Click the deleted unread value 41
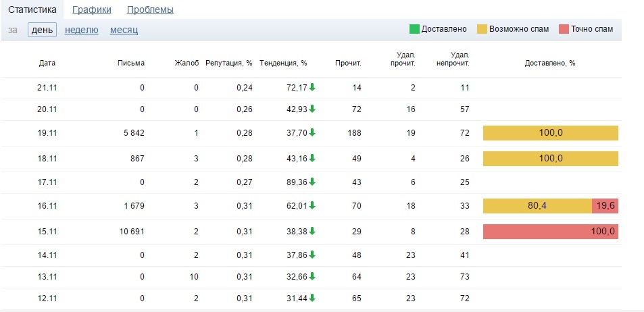 pos(465,255)
